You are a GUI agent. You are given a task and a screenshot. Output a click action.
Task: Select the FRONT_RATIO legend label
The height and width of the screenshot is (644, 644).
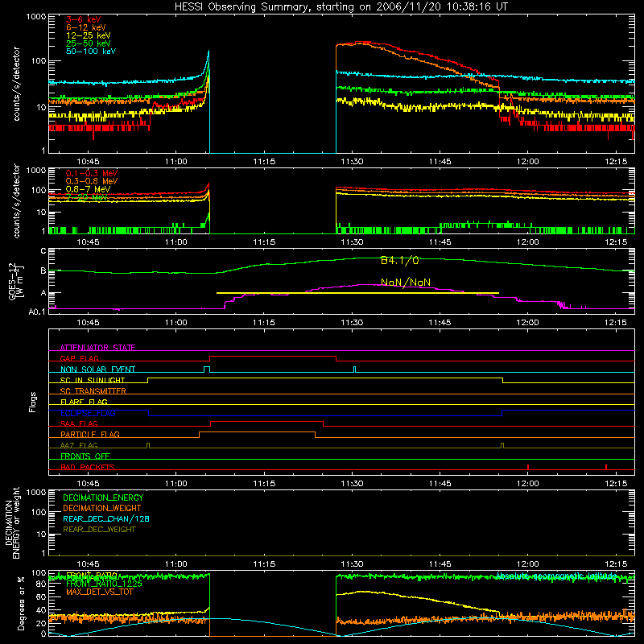pyautogui.click(x=92, y=576)
